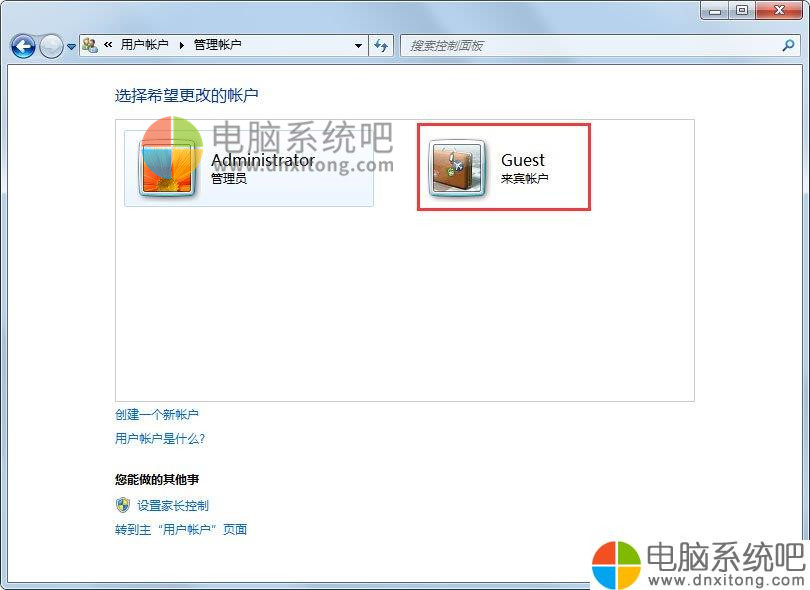Click the Forward arrow navigation button
The image size is (810, 590).
coord(51,46)
